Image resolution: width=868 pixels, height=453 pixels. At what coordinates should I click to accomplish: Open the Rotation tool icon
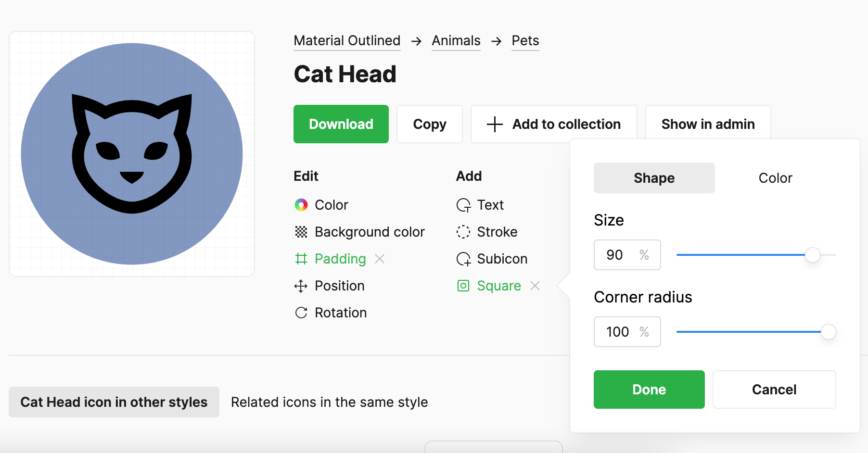(301, 313)
